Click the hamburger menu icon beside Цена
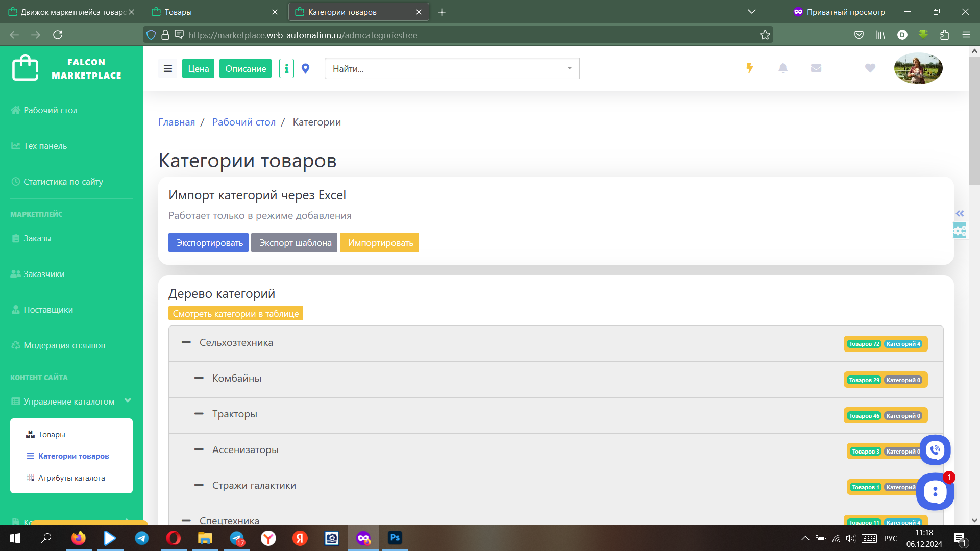This screenshot has height=551, width=980. pyautogui.click(x=167, y=68)
